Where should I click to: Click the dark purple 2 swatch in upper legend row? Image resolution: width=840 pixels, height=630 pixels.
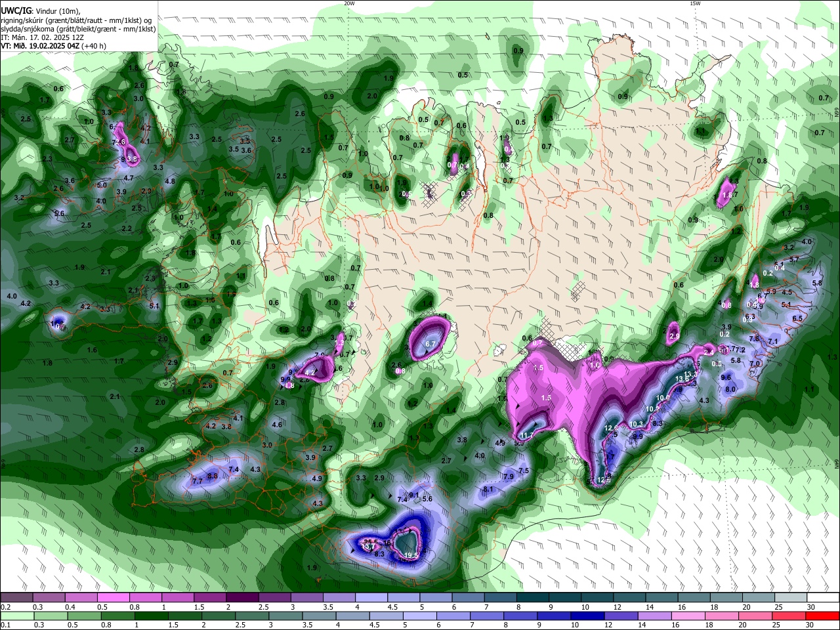pos(242,598)
